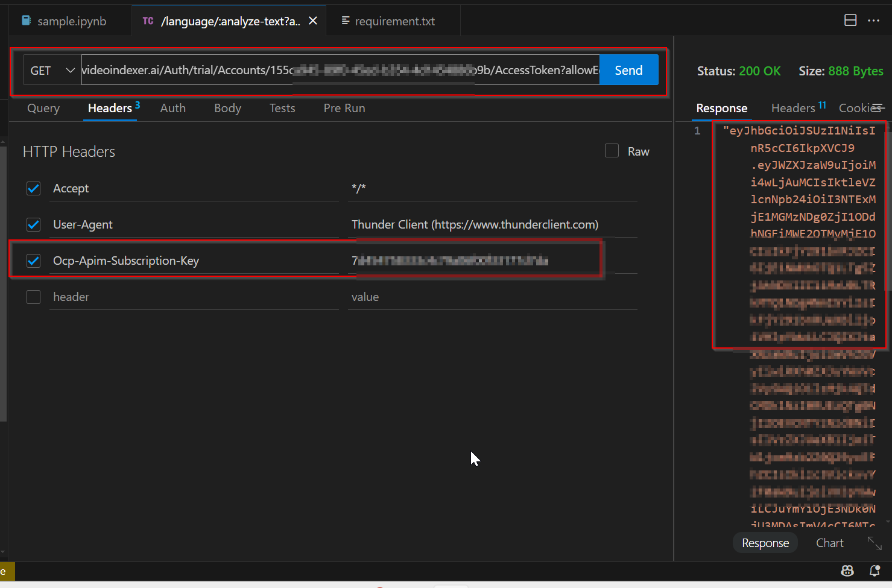892x588 pixels.
Task: Open the Tests tab
Action: pyautogui.click(x=282, y=109)
